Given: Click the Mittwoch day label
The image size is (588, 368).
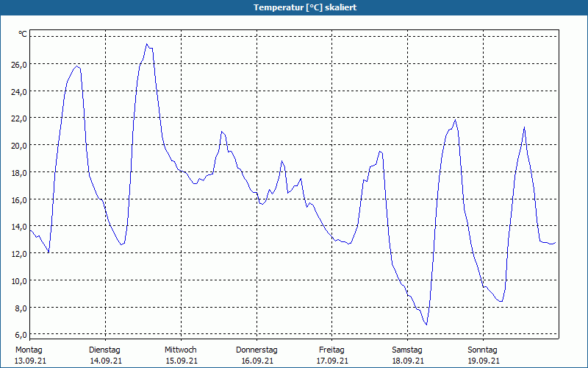Looking at the screenshot, I should [x=181, y=350].
